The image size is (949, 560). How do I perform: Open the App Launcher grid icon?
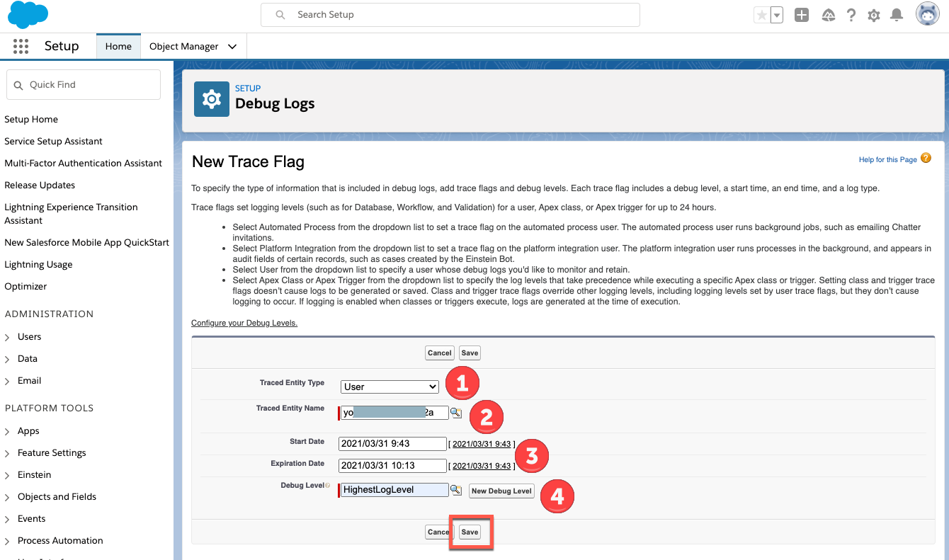pos(21,46)
